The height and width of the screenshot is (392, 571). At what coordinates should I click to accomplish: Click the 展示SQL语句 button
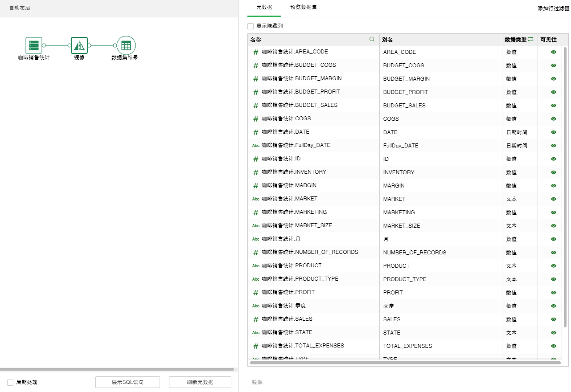(x=127, y=382)
